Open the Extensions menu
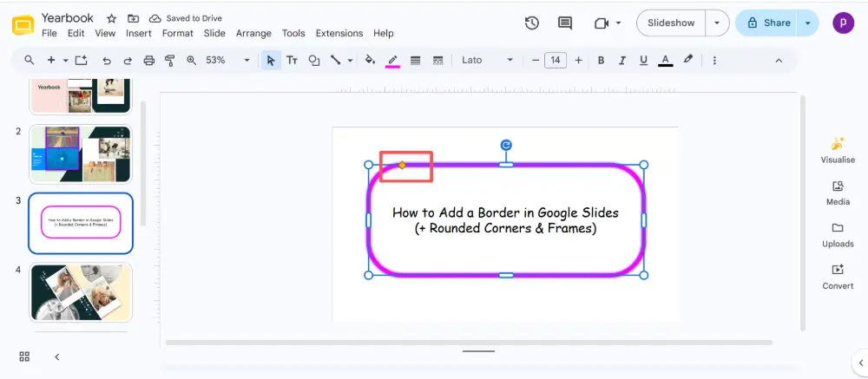Screen dimensions: 868x379 click(x=339, y=33)
